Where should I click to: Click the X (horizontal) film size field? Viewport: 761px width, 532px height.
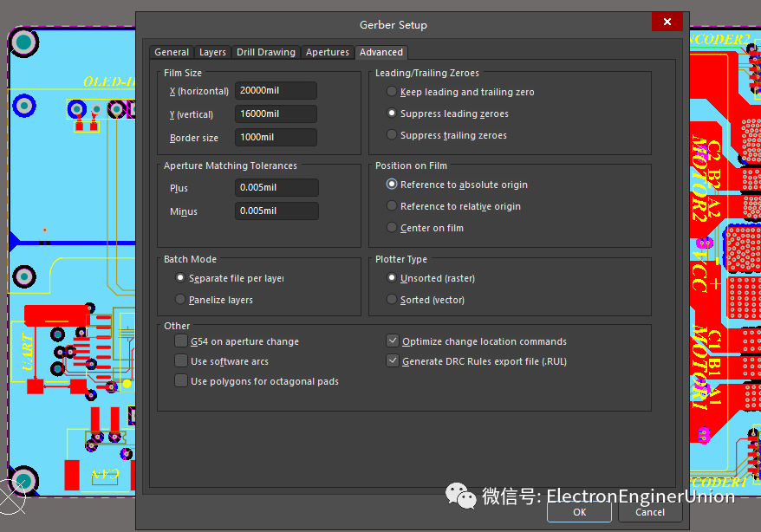pos(276,91)
